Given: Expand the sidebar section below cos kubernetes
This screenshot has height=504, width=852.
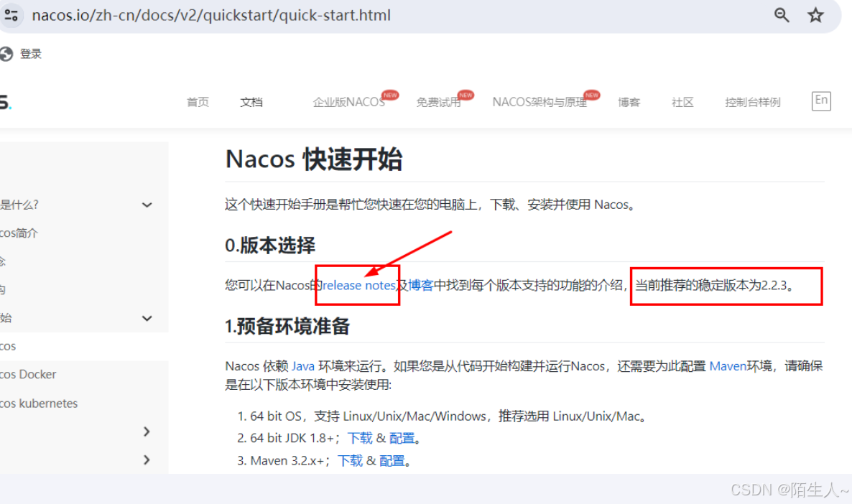Looking at the screenshot, I should [147, 431].
